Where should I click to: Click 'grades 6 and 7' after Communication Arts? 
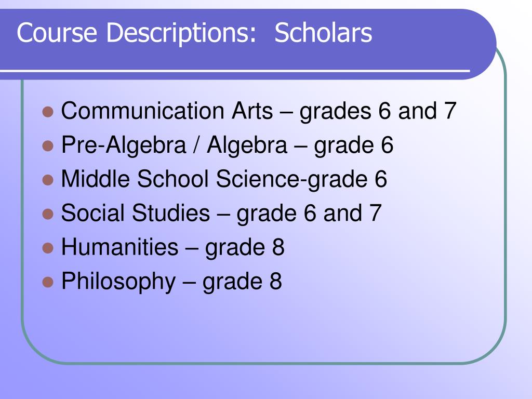point(378,112)
